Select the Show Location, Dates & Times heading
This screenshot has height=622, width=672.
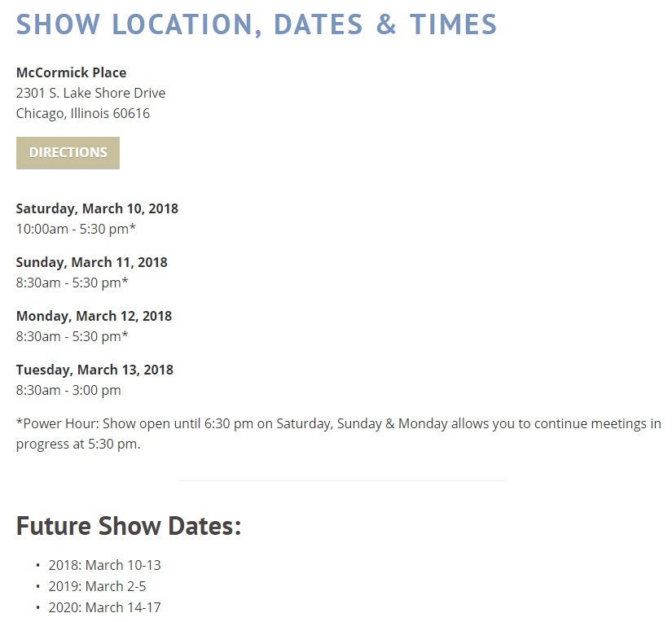[x=257, y=24]
